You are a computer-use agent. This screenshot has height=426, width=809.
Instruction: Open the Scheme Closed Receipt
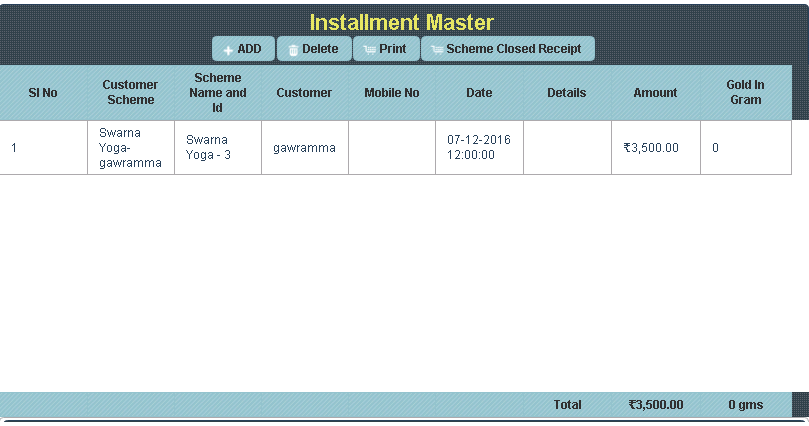tap(507, 49)
